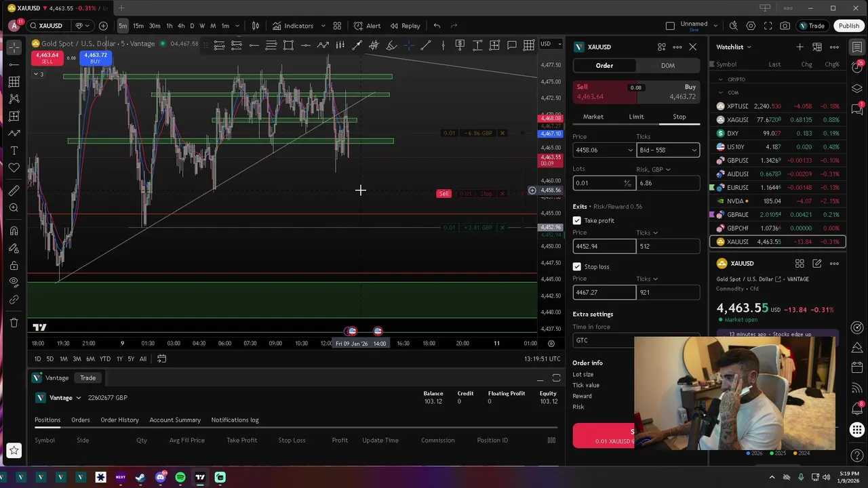
Task: Add symbol to Watchlist with plus icon
Action: tap(800, 47)
